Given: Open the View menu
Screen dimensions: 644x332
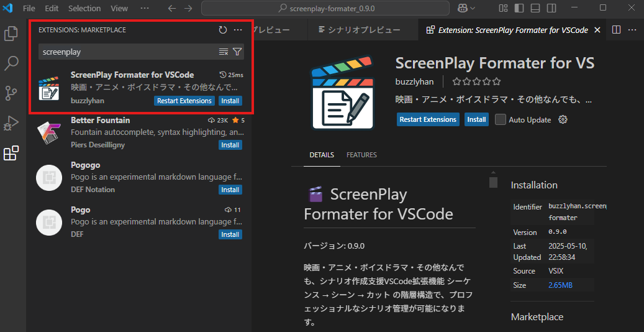Looking at the screenshot, I should [x=119, y=8].
